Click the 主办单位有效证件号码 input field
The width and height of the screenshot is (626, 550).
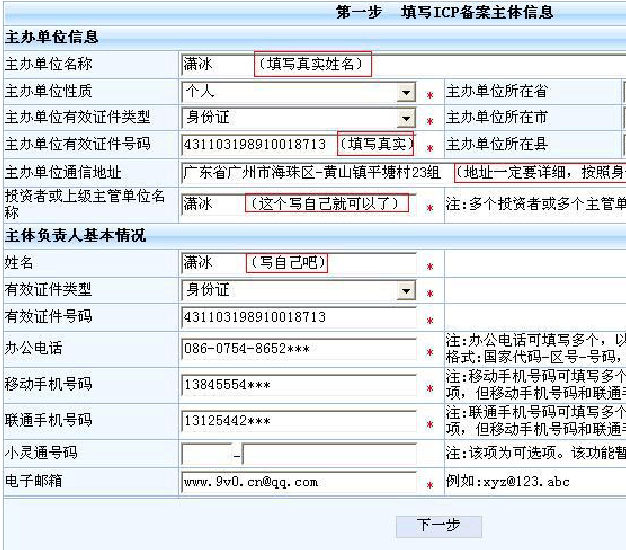coord(257,144)
